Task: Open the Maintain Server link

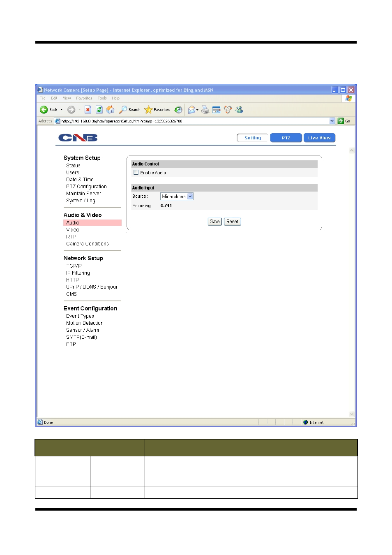Action: click(83, 194)
